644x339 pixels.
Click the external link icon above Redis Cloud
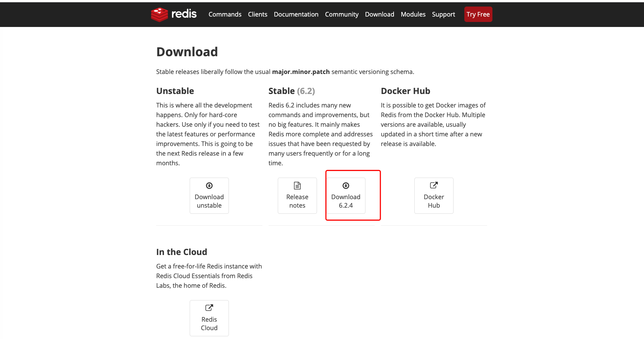point(209,308)
